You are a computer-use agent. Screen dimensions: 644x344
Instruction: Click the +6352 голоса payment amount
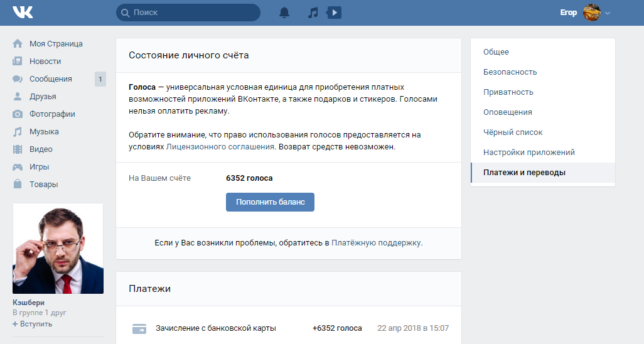(x=337, y=328)
